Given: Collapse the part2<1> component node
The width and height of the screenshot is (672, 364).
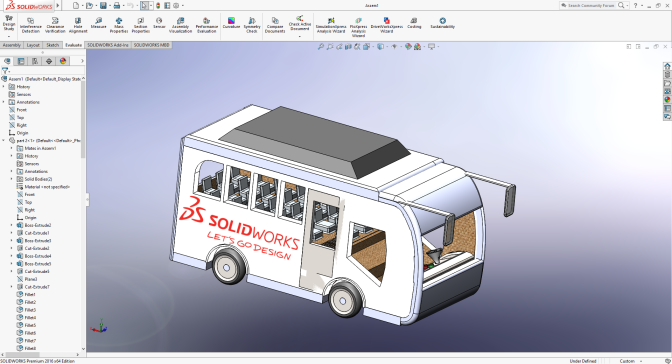Looking at the screenshot, I should coord(4,141).
